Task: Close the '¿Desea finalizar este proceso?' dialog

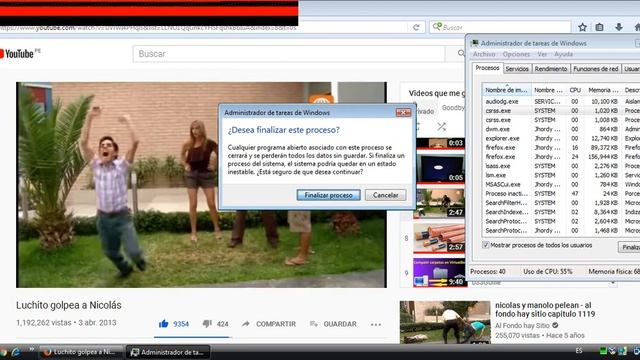Action: pyautogui.click(x=403, y=112)
